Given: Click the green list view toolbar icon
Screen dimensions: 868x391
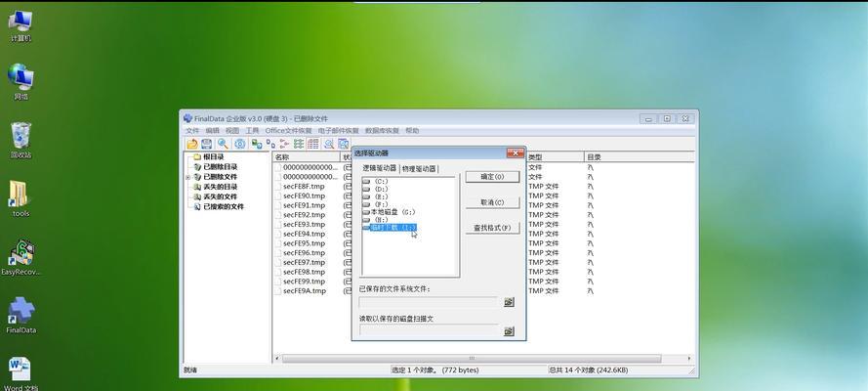Looking at the screenshot, I should (299, 144).
